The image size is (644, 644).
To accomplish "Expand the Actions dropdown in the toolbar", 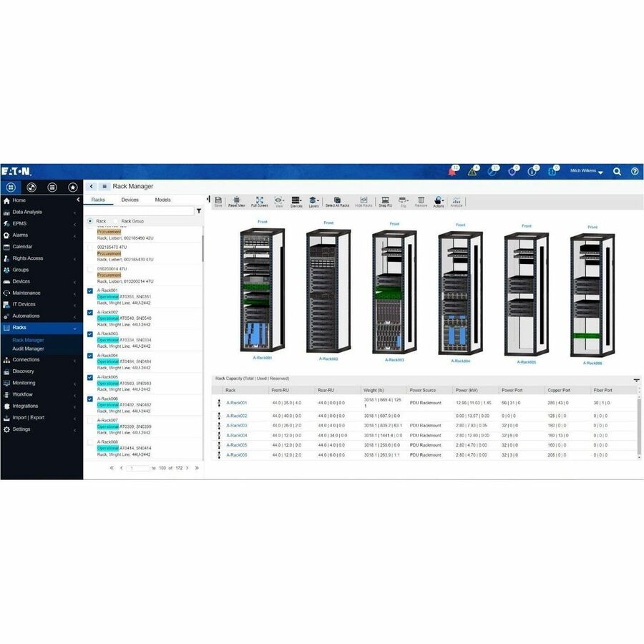I will click(443, 201).
